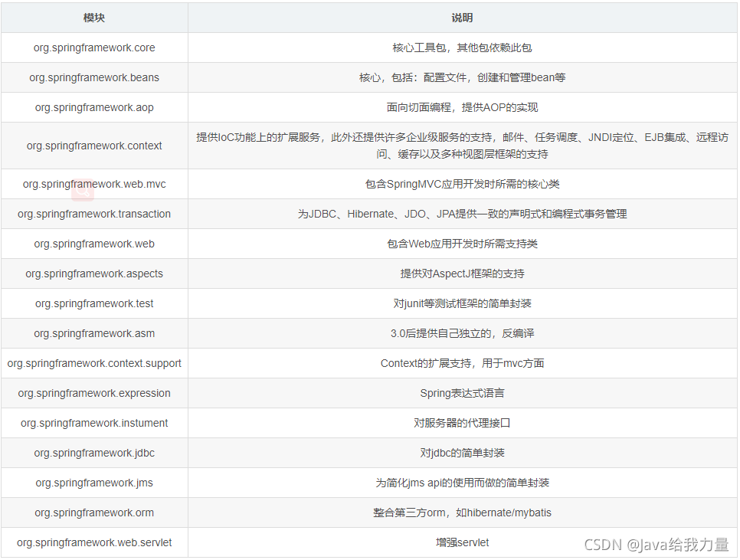
Task: Select the org.springframework.context module cell
Action: click(x=94, y=146)
